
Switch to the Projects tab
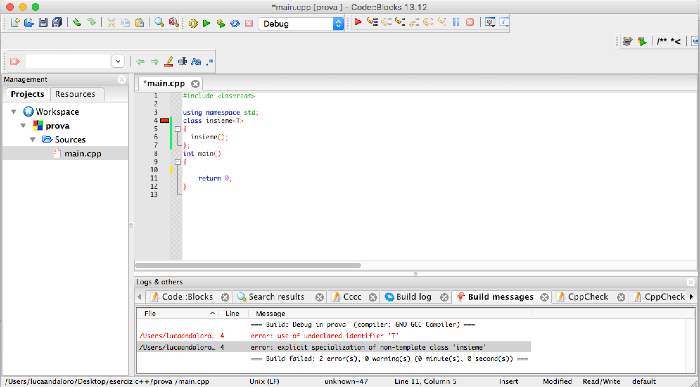tap(27, 94)
